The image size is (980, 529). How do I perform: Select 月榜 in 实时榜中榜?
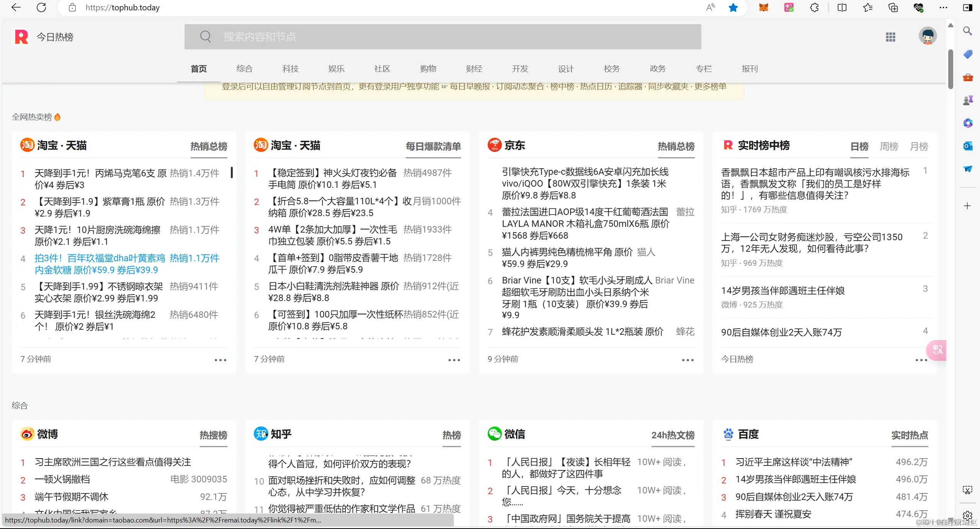point(919,146)
